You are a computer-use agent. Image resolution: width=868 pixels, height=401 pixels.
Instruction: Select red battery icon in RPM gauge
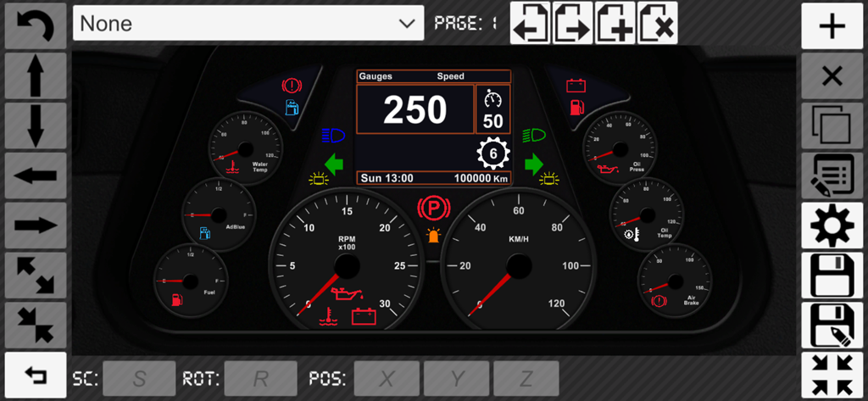(364, 316)
